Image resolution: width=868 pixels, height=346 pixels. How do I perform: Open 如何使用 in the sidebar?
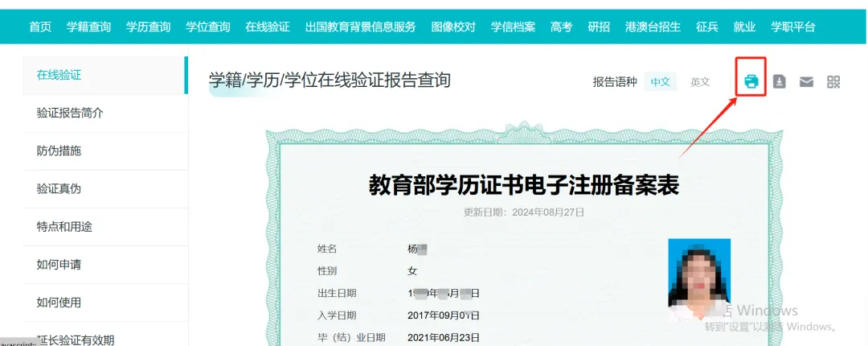105,303
